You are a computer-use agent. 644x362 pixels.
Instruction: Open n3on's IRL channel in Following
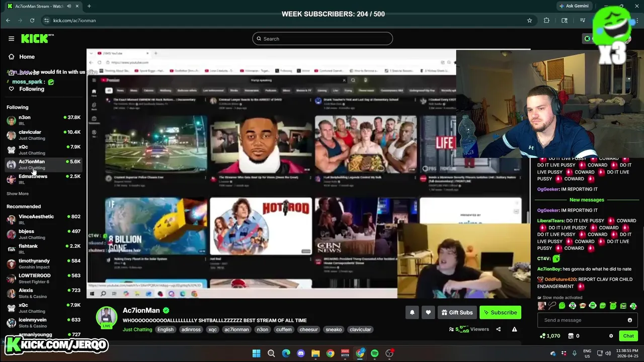click(x=43, y=120)
